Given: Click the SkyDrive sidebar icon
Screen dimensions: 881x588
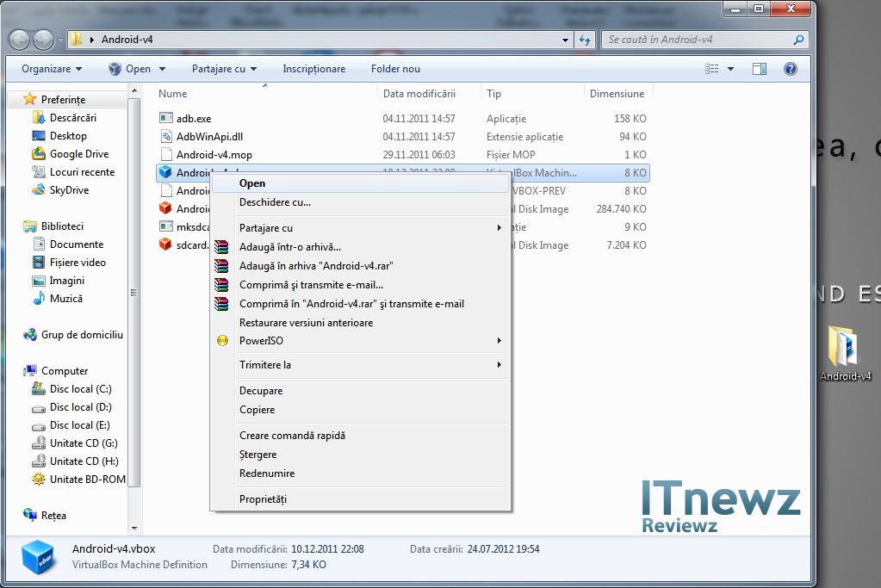Looking at the screenshot, I should pos(39,190).
